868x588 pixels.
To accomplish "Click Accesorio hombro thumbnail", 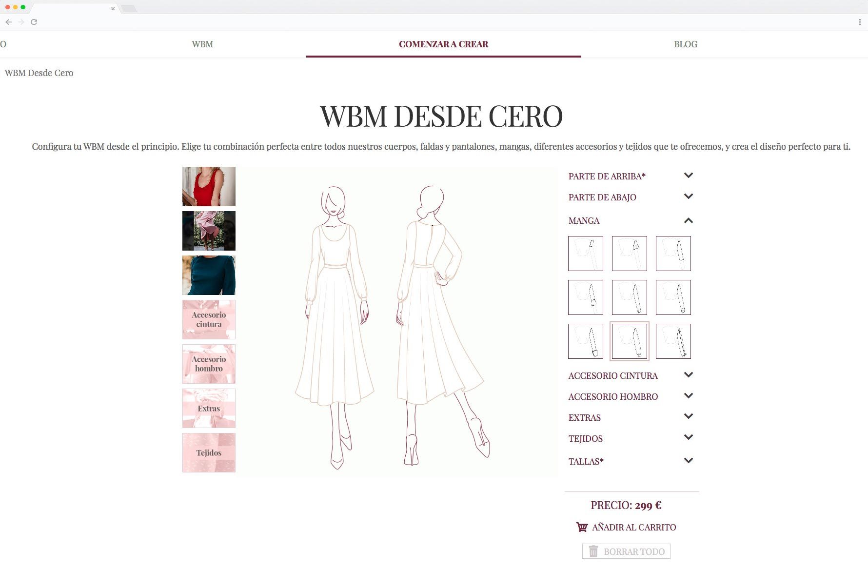I will tap(209, 364).
